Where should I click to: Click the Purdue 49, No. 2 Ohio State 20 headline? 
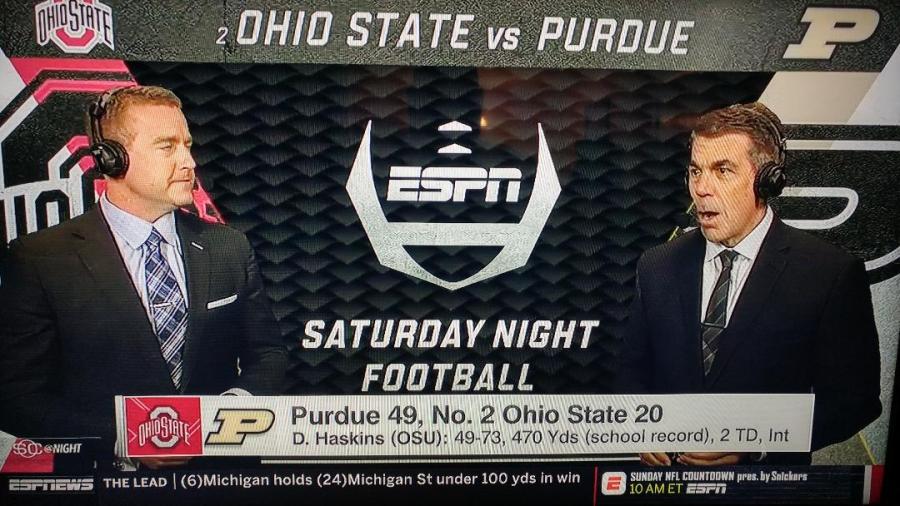click(477, 414)
